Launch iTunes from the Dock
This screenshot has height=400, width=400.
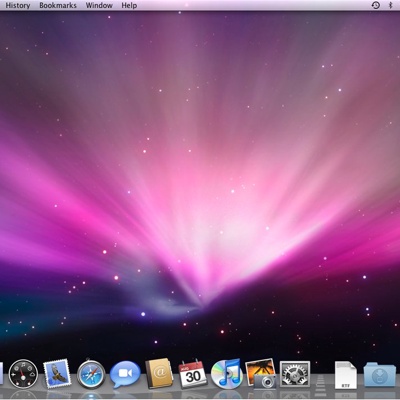(x=226, y=374)
